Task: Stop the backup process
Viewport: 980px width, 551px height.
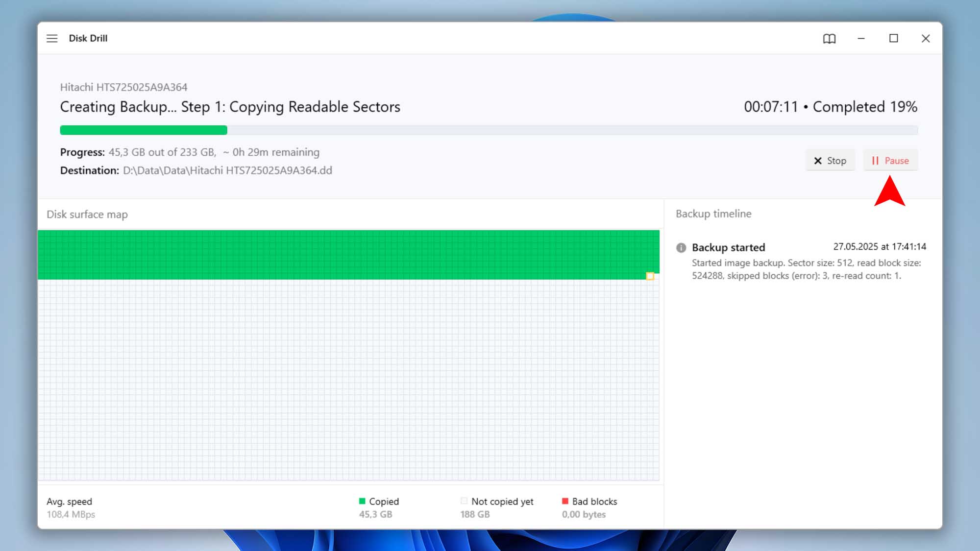Action: coord(830,161)
